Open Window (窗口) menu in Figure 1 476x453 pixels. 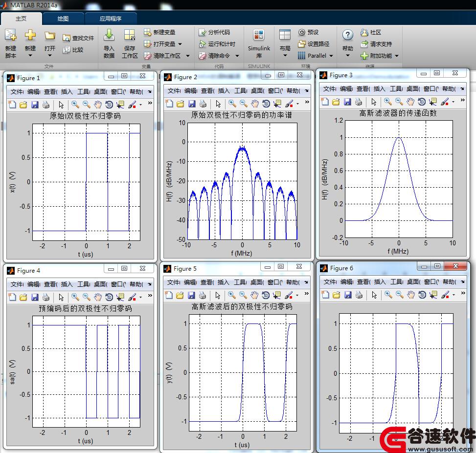point(118,91)
